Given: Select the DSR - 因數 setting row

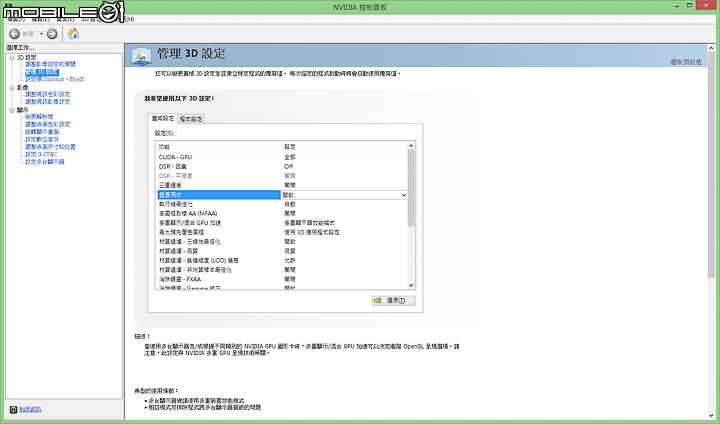Looking at the screenshot, I should click(x=282, y=166).
